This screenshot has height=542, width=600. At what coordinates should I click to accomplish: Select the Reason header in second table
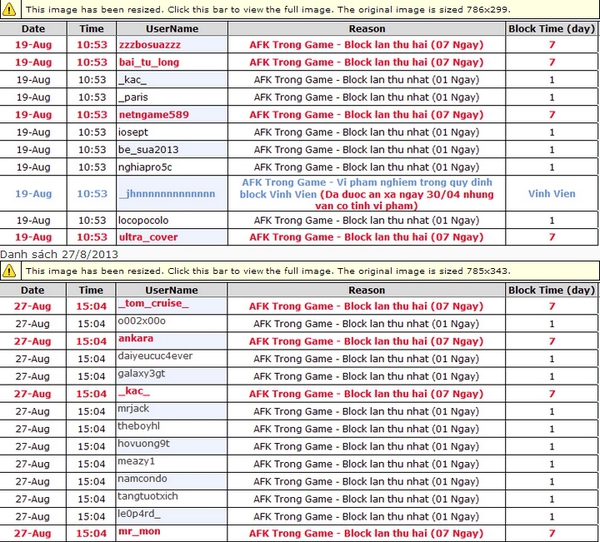[x=367, y=291]
